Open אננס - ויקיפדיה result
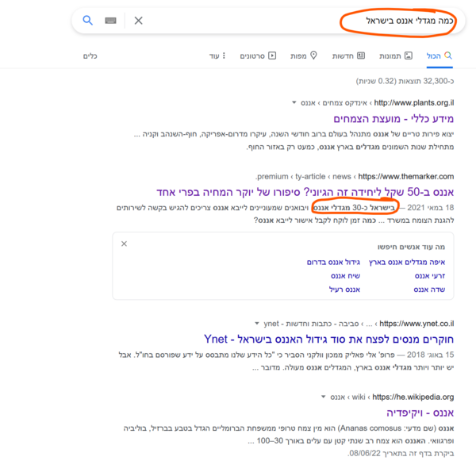Viewport: 476px width, 476px height. point(420,413)
